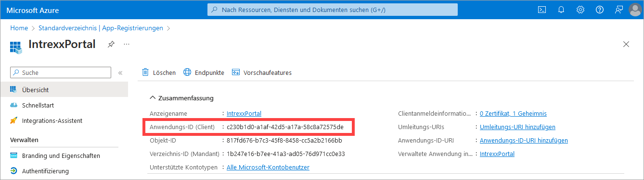The height and width of the screenshot is (180, 644).
Task: Go to the Home breadcrumb
Action: coord(19,28)
